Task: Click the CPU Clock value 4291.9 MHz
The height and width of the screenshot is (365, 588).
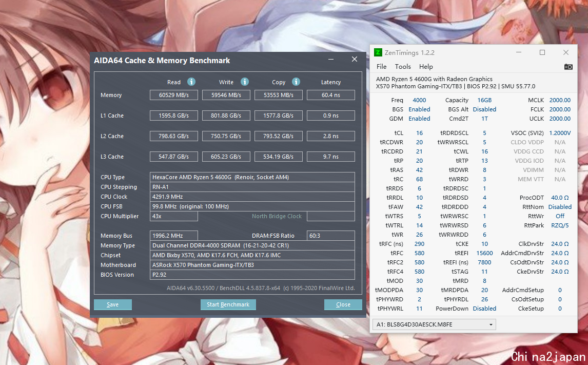Action: coord(252,197)
